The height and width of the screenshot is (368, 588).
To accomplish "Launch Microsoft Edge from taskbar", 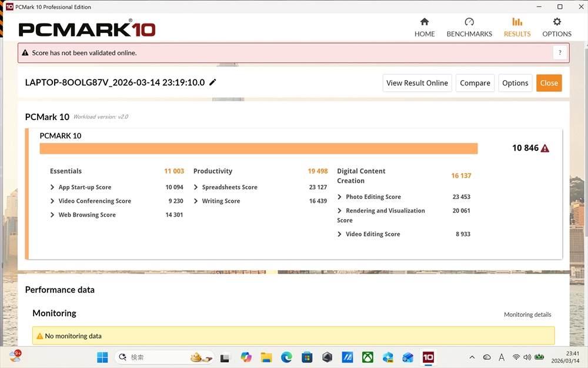I will click(x=286, y=357).
